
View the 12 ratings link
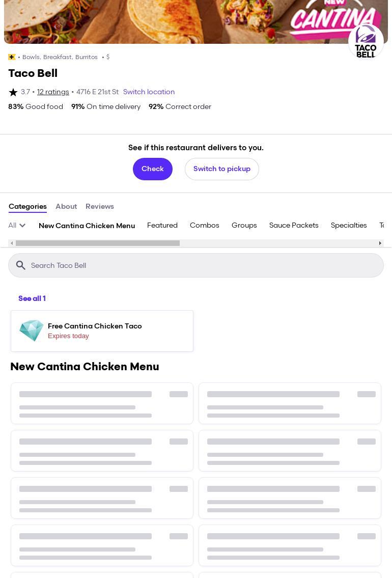(x=53, y=92)
